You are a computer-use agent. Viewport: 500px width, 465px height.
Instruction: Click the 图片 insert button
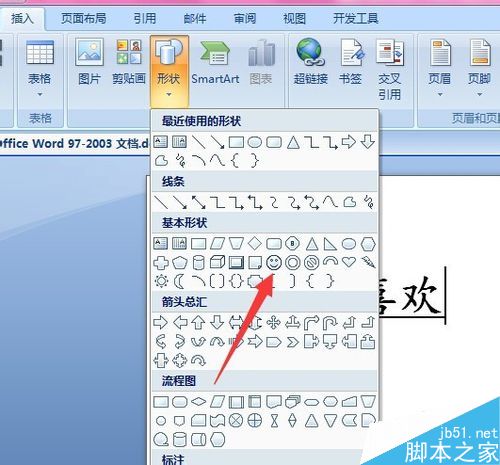tap(89, 62)
